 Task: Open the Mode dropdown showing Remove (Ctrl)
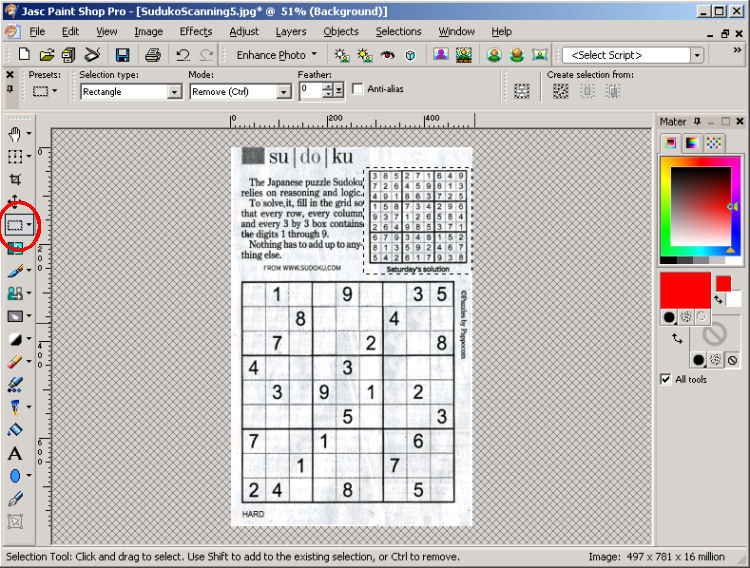pos(283,91)
